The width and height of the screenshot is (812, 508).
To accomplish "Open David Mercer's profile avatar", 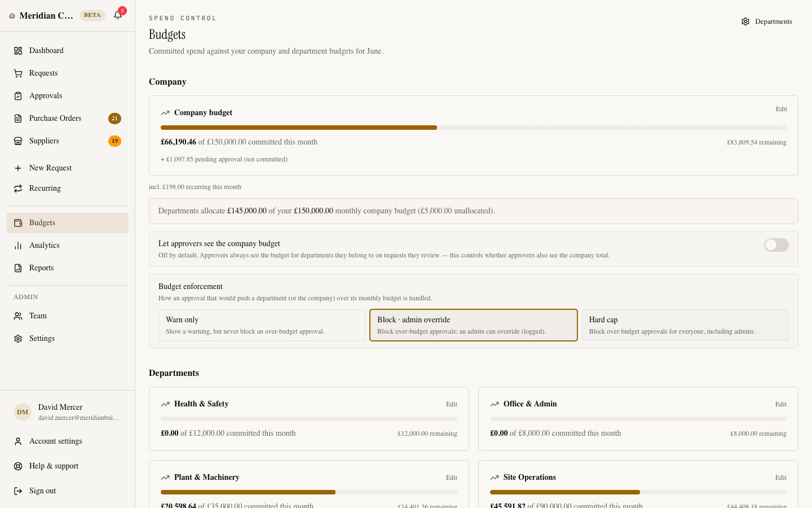I will pyautogui.click(x=23, y=412).
